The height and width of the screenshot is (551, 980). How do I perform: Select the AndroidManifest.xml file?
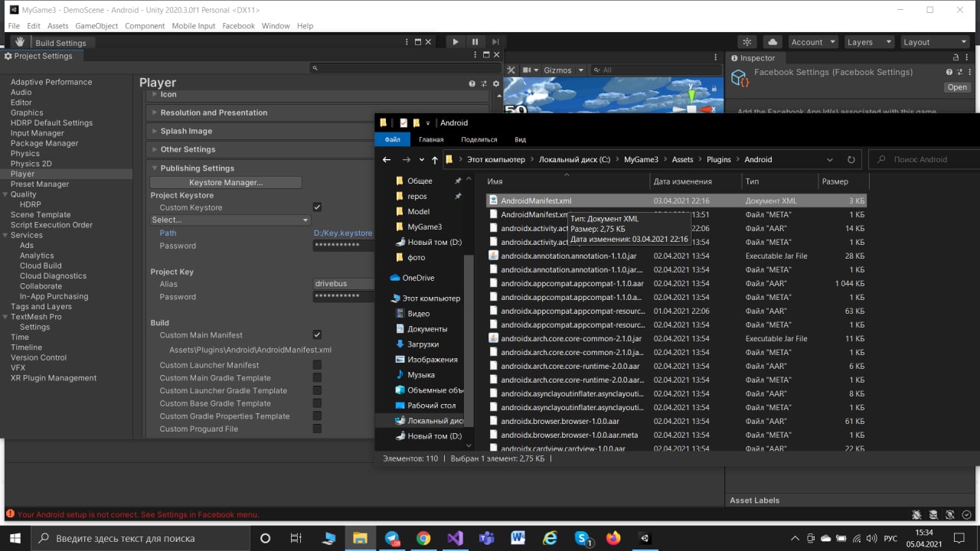pos(677,201)
